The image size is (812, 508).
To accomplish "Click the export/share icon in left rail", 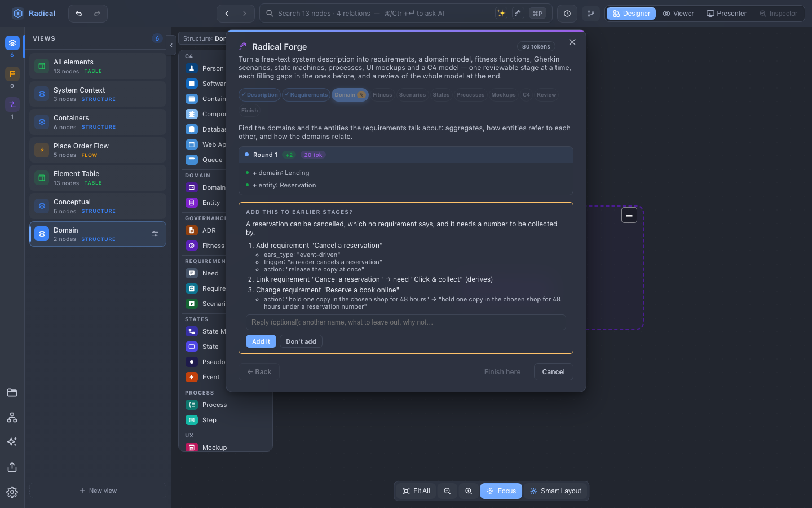I will pyautogui.click(x=12, y=467).
